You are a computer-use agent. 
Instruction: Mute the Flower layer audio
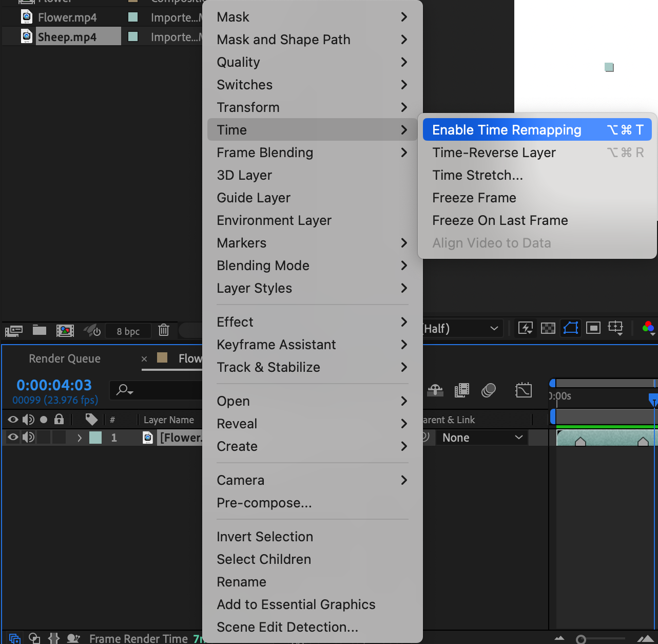[28, 438]
